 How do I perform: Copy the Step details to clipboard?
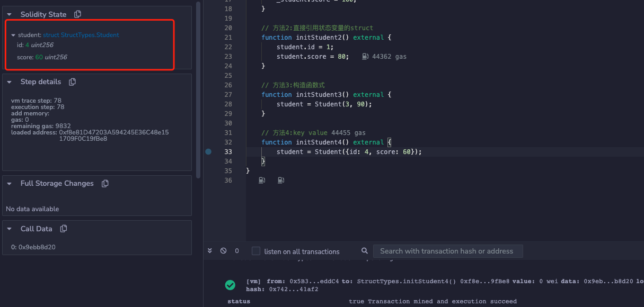coord(73,82)
